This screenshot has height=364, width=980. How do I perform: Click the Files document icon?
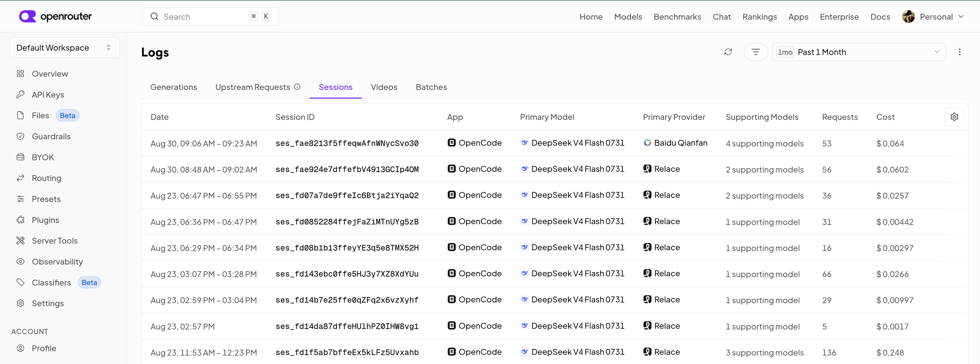[20, 116]
